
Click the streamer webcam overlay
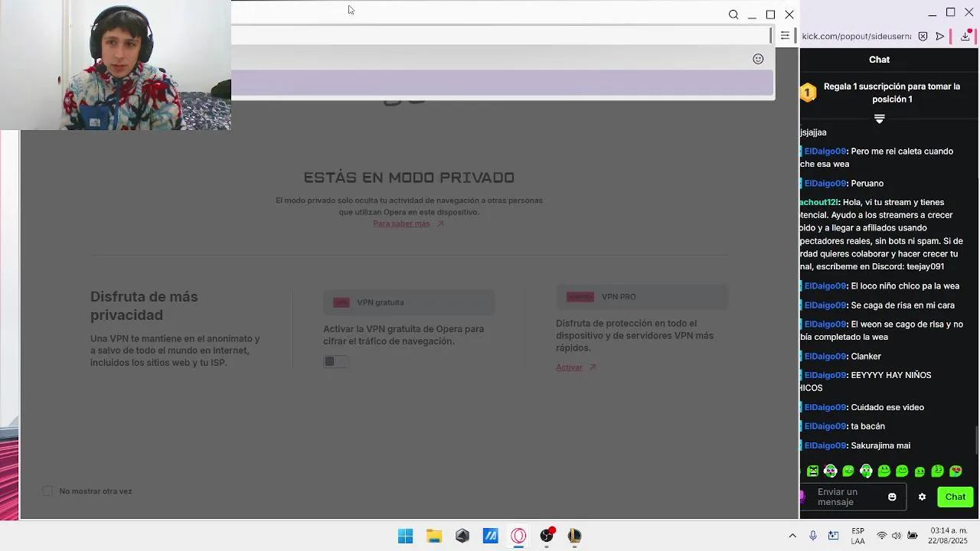pyautogui.click(x=116, y=65)
